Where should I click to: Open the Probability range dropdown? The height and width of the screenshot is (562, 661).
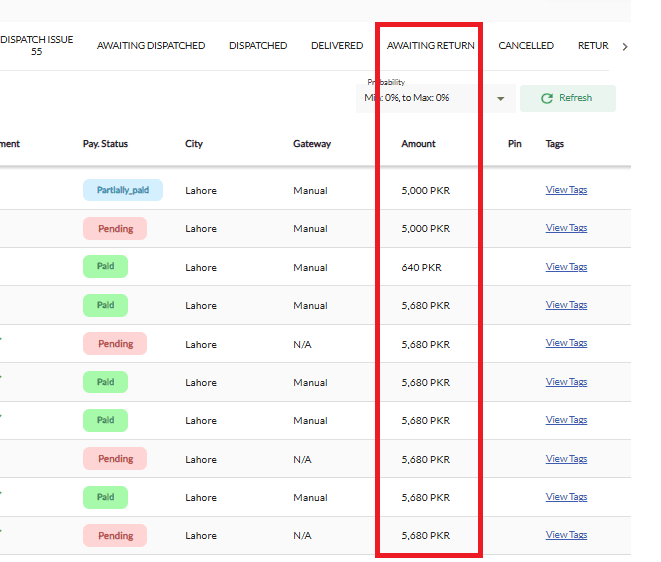click(x=435, y=98)
